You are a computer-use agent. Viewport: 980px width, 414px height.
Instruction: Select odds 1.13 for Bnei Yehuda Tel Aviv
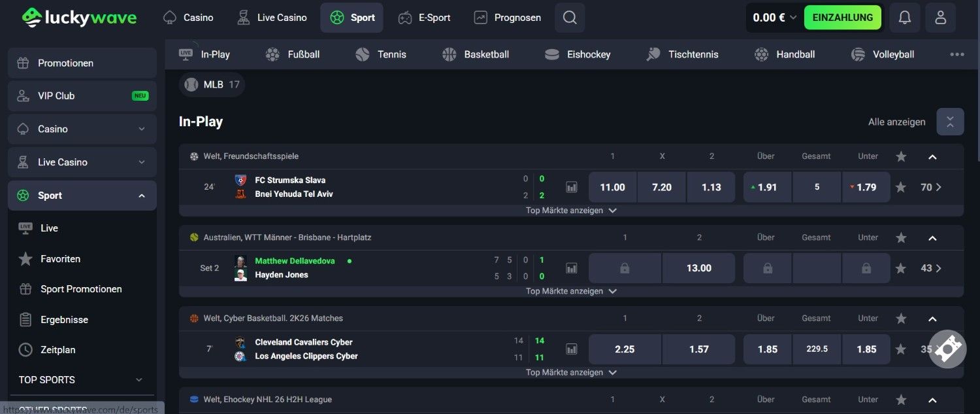click(711, 187)
